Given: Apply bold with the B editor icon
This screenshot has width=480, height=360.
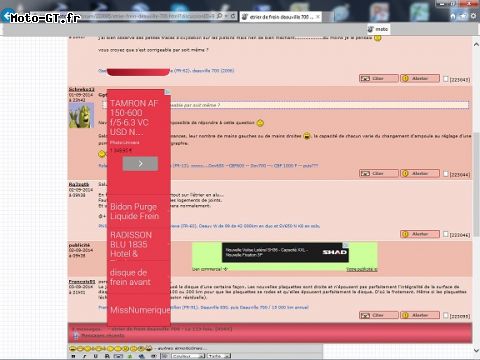Looking at the screenshot, I should pyautogui.click(x=74, y=356).
